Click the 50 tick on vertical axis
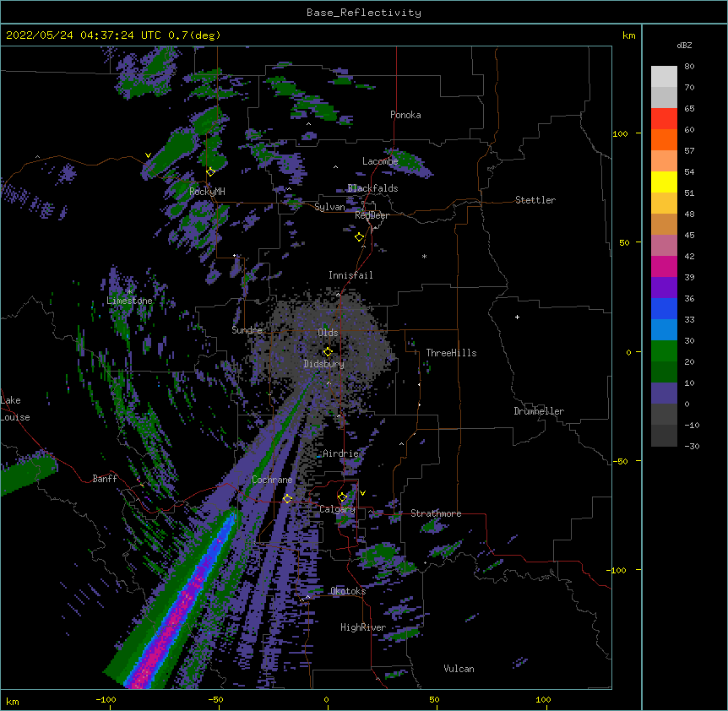Viewport: 728px width, 711px height. (624, 243)
